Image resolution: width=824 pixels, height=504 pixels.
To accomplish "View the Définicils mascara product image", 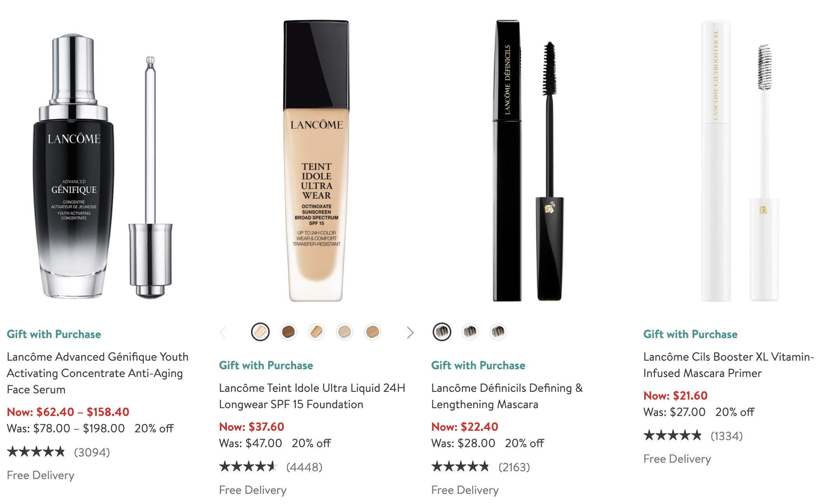I will click(528, 160).
